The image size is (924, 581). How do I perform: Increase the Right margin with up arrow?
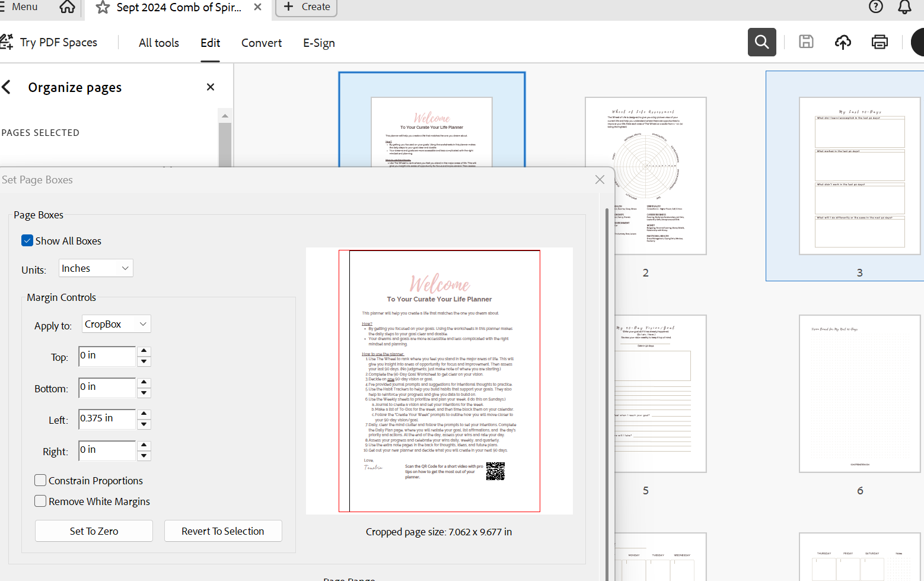coord(144,446)
